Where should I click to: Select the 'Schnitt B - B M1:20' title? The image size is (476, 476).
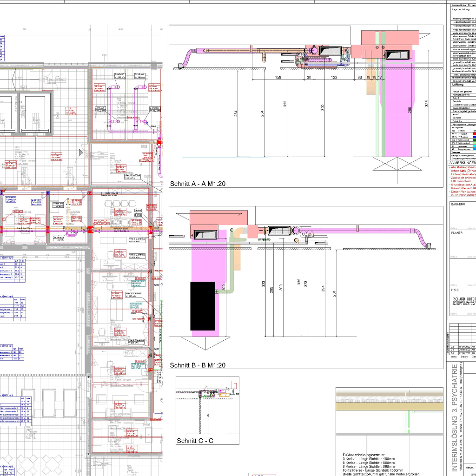pyautogui.click(x=198, y=365)
